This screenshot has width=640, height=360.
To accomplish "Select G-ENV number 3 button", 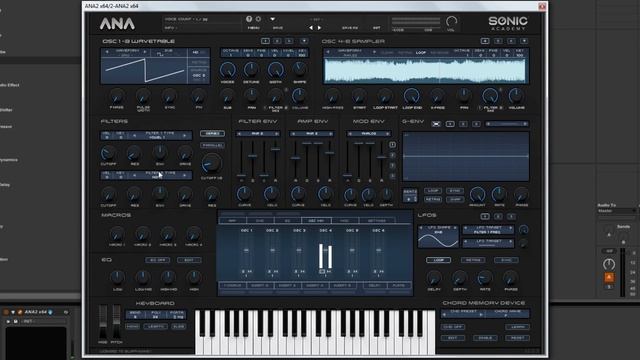I will pyautogui.click(x=476, y=124).
